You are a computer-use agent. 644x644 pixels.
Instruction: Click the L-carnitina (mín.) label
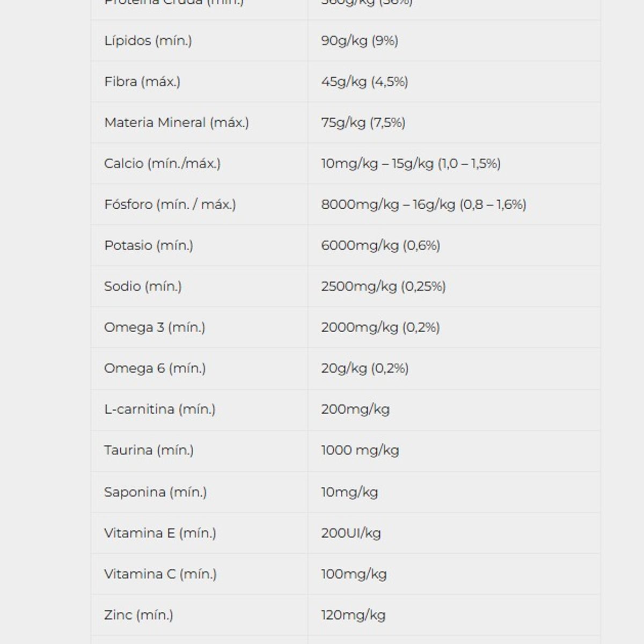point(160,409)
